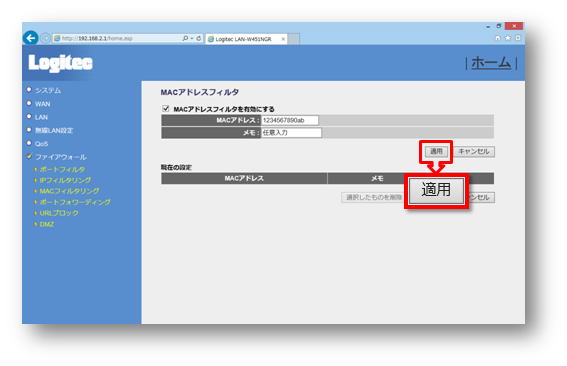Minimize the browser window
Image resolution: width=567 pixels, height=366 pixels.
click(x=488, y=26)
